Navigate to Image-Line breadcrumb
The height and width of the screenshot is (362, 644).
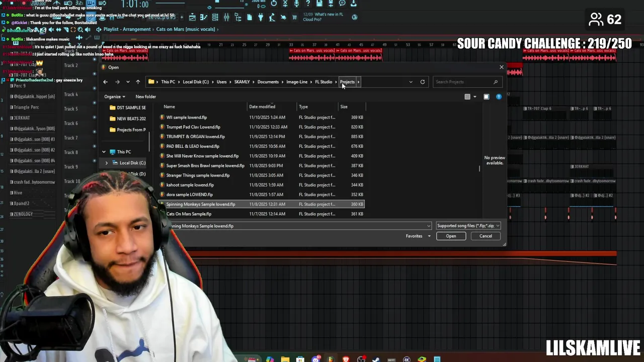[297, 82]
